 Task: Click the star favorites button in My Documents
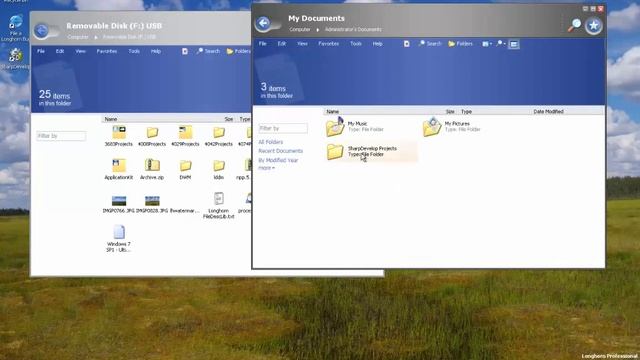[593, 26]
